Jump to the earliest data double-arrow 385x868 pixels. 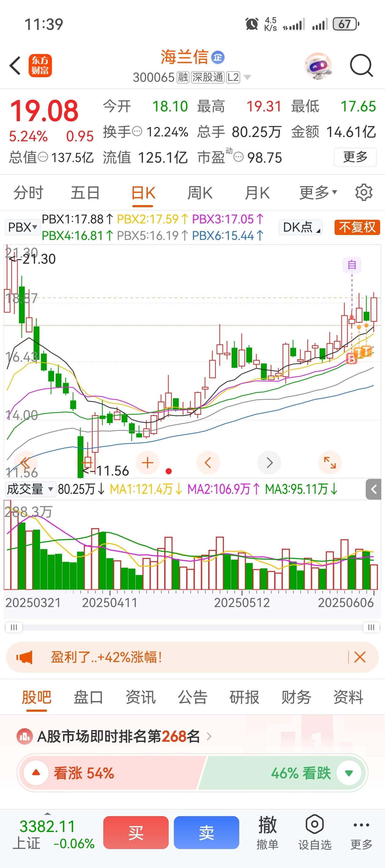click(x=25, y=462)
